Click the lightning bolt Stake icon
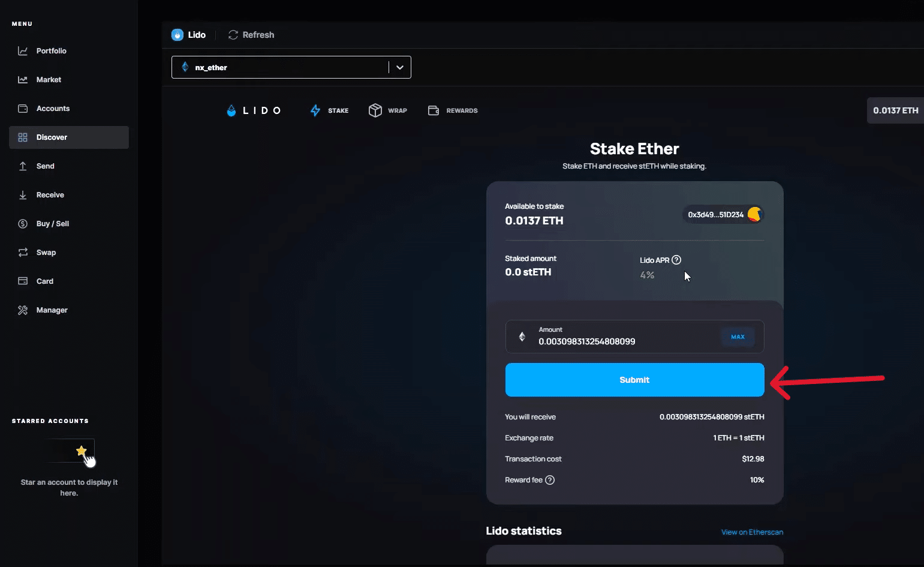Screen dimensions: 924x567 [x=315, y=110]
